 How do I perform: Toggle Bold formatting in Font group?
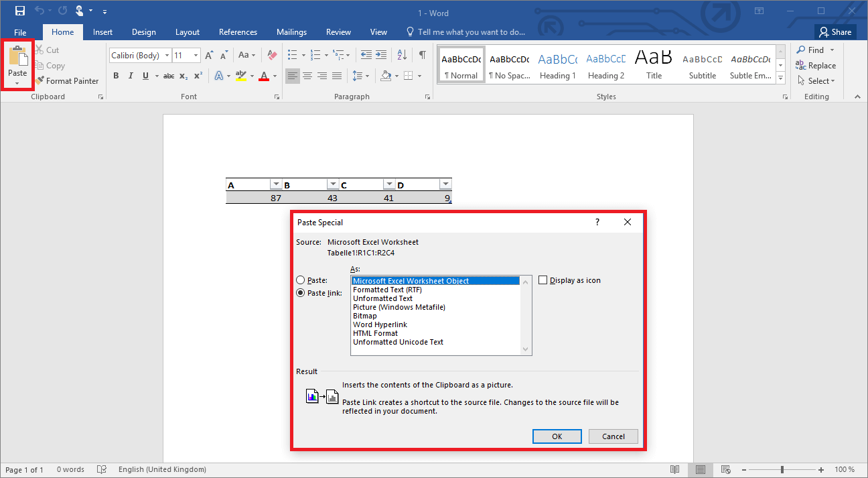[x=116, y=76]
